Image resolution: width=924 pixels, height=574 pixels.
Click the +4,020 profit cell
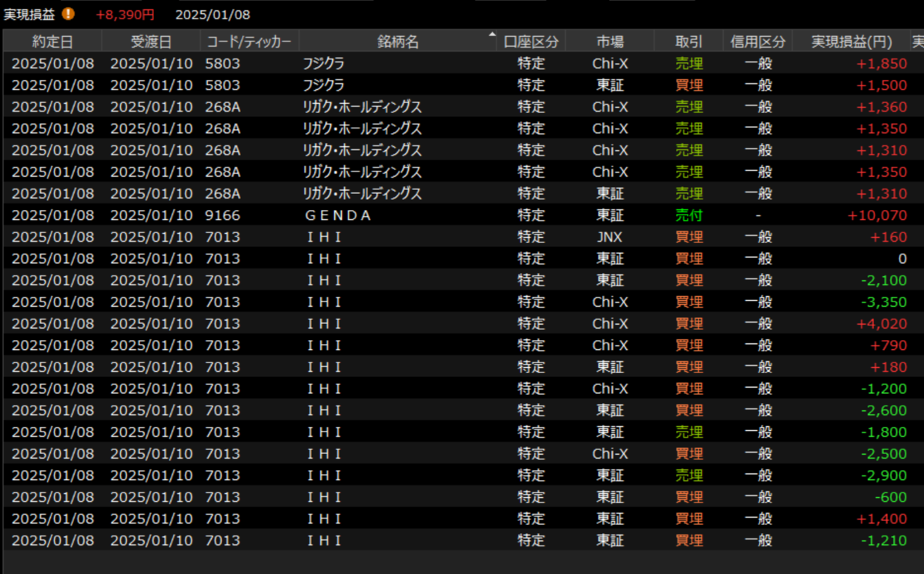pos(882,323)
